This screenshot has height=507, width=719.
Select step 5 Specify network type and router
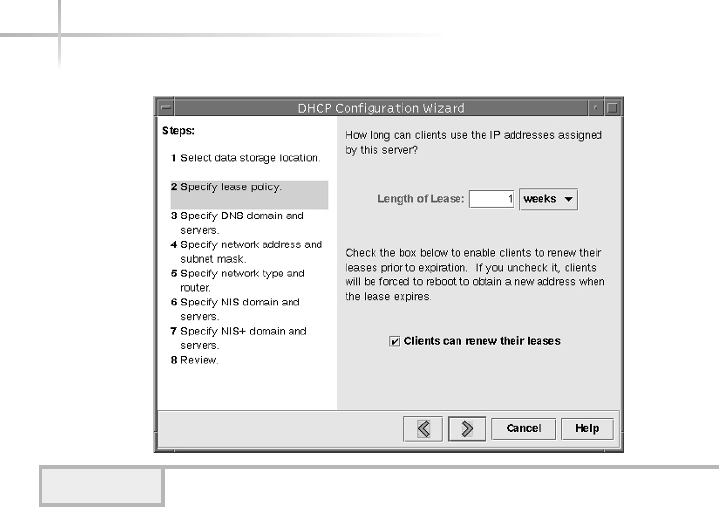point(238,281)
